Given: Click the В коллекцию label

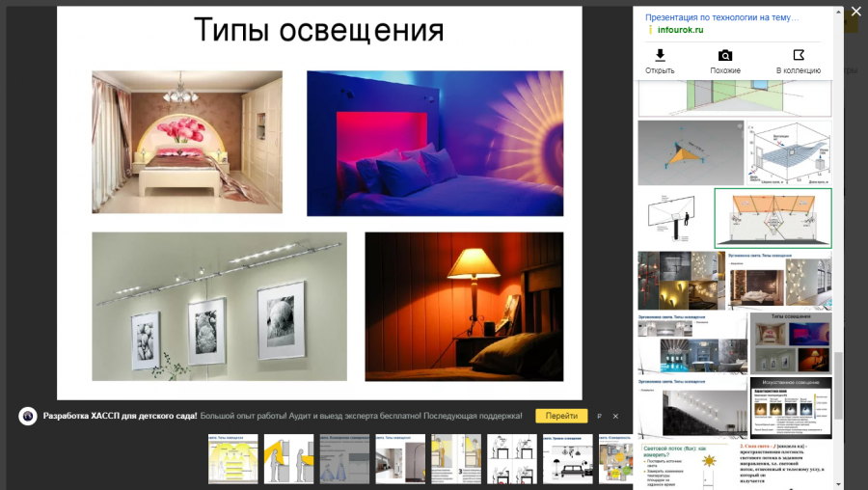Looking at the screenshot, I should click(799, 70).
